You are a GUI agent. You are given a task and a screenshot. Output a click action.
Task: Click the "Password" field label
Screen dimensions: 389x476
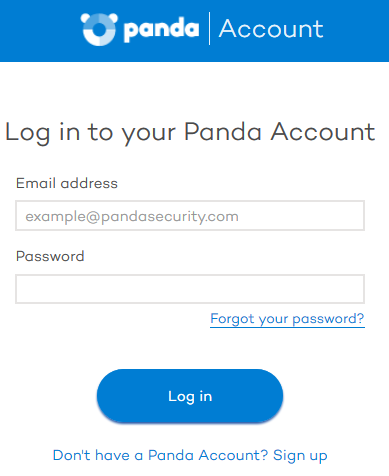pyautogui.click(x=50, y=256)
